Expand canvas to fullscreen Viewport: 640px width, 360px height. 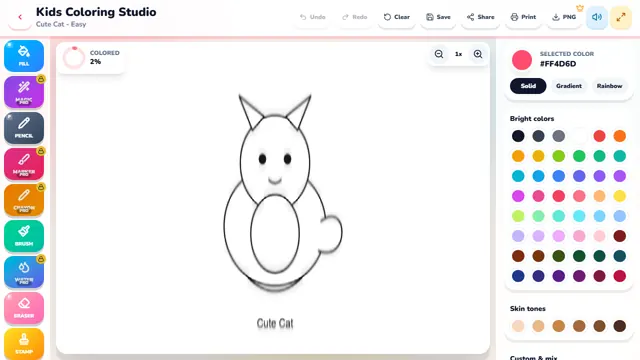(x=621, y=17)
